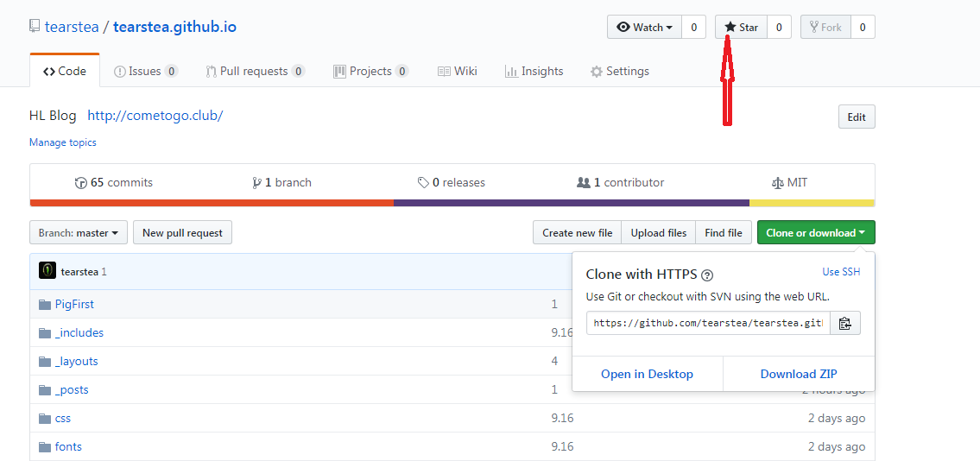Click the tearstea owner link in header
The image size is (980, 461).
pyautogui.click(x=72, y=27)
